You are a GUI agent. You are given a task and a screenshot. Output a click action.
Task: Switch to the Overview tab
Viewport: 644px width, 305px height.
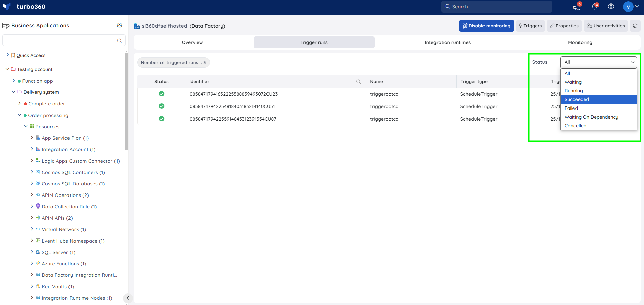click(192, 42)
